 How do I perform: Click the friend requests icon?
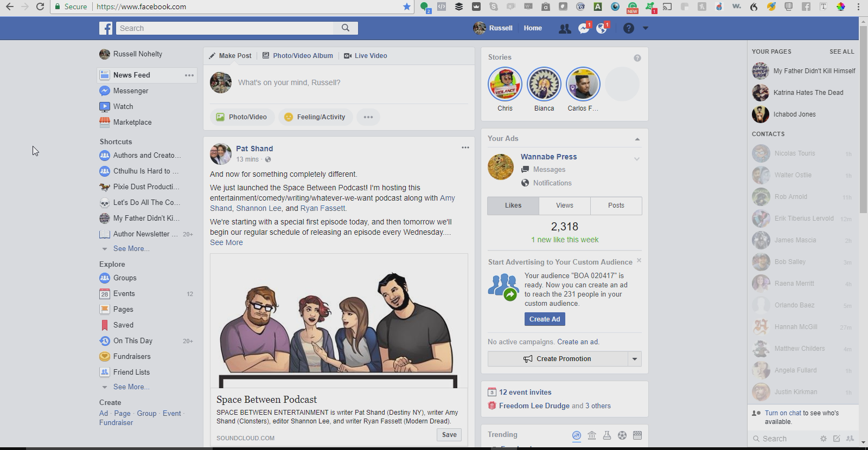(x=565, y=28)
